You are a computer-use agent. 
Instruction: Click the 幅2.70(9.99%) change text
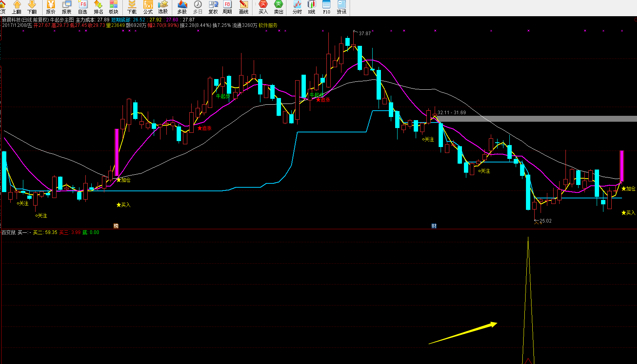[163, 25]
